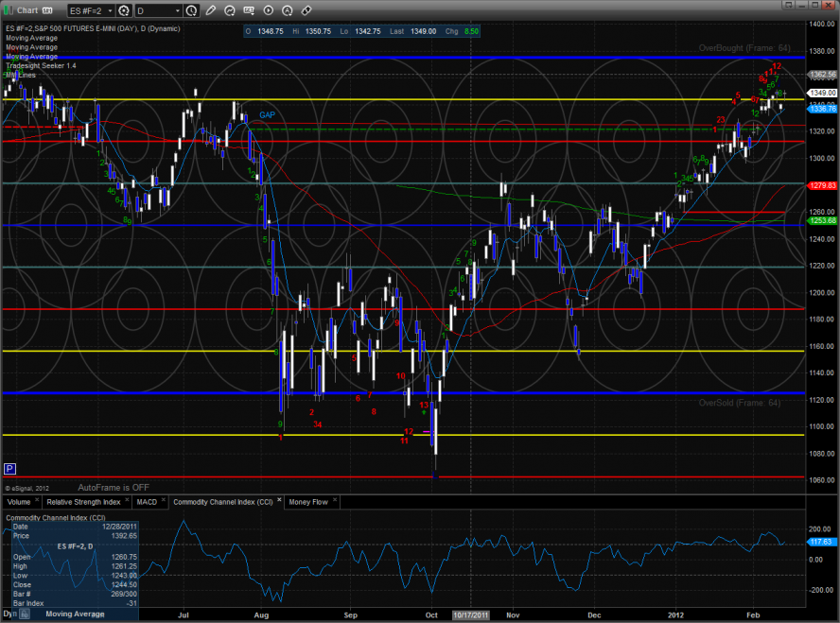Open the studies chart-line icon
Viewport: 840px width, 623px height.
pyautogui.click(x=230, y=10)
